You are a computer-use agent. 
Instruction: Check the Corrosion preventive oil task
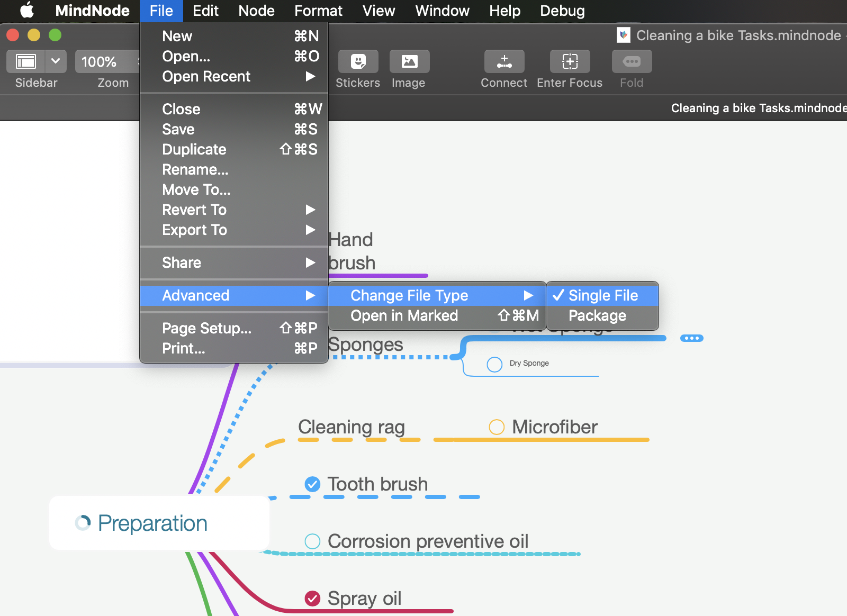point(312,541)
